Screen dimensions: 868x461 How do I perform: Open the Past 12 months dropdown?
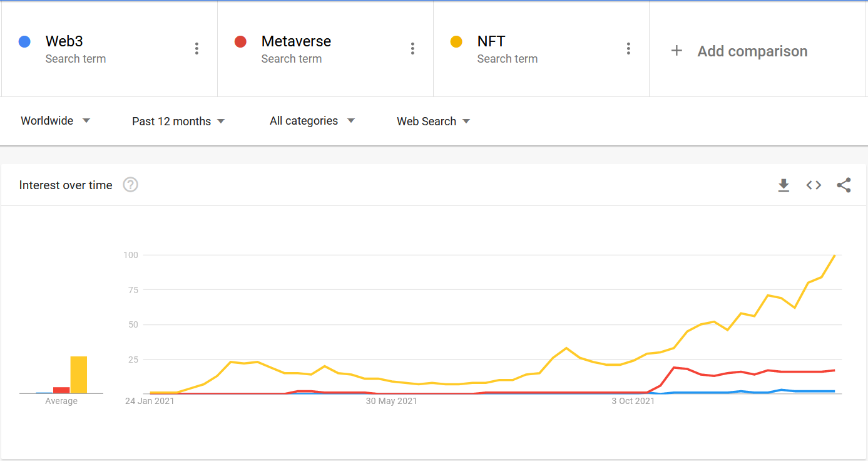[x=178, y=122]
